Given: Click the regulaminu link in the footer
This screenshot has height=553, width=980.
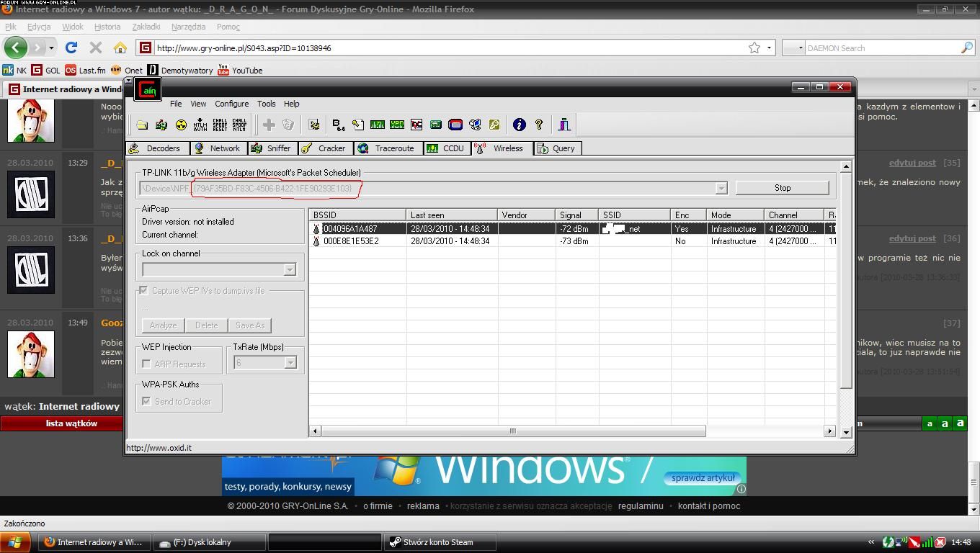Looking at the screenshot, I should (x=640, y=506).
